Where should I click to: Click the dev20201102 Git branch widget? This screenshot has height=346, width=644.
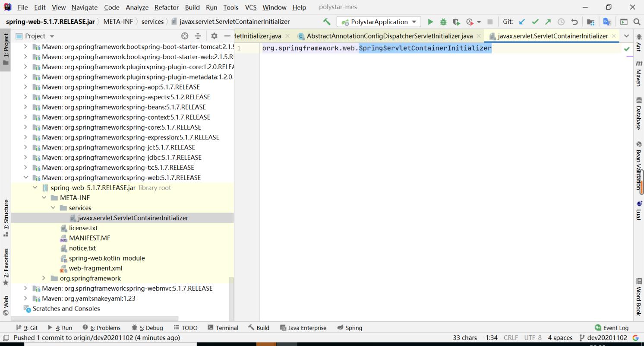click(x=603, y=338)
